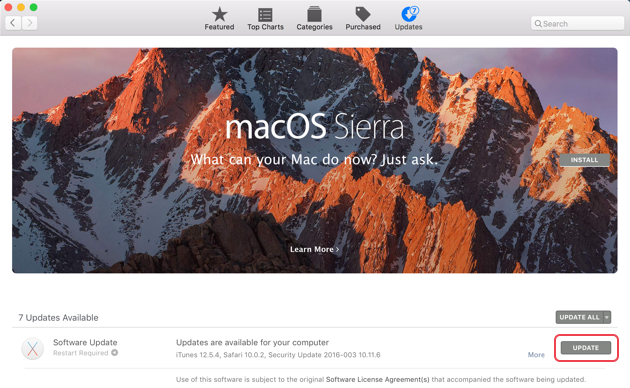Open the Updates tab with badge
Image resolution: width=630 pixels, height=388 pixels.
(x=408, y=19)
